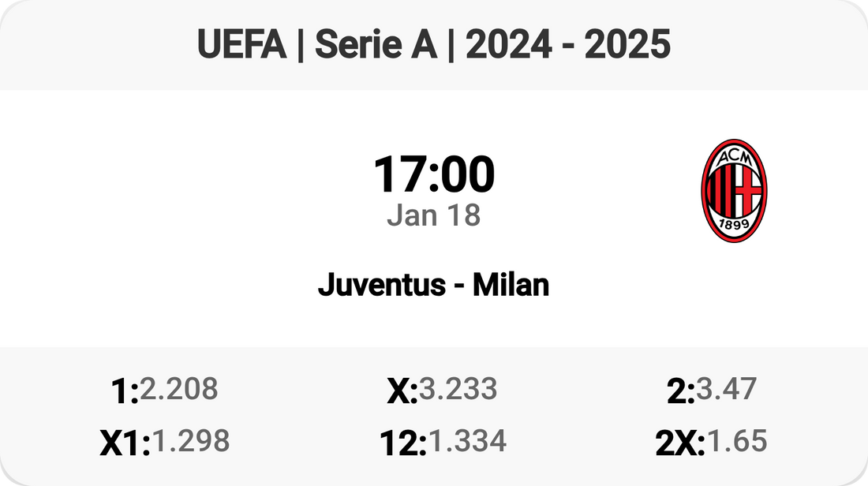The image size is (868, 486).
Task: Click the AC Milan club logo
Action: 734,190
